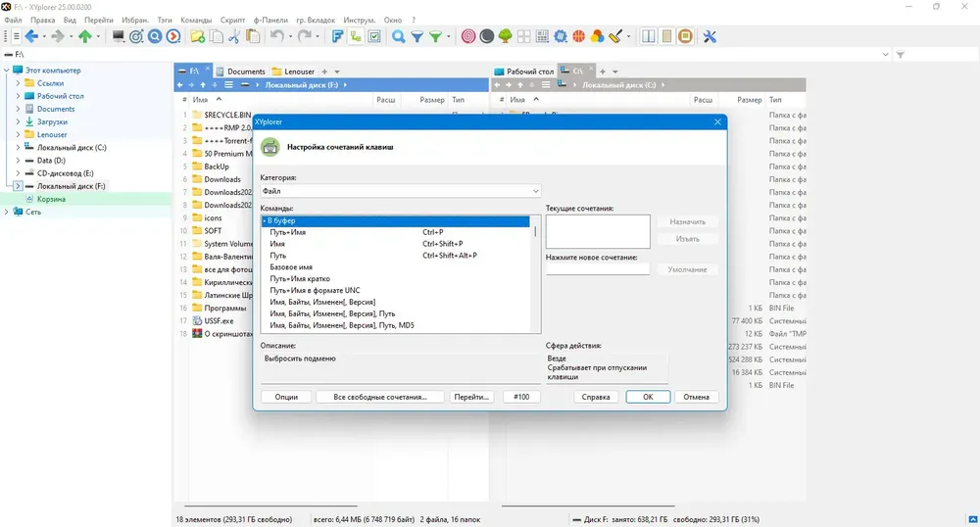The height and width of the screenshot is (527, 980).
Task: Open the Правка menu
Action: click(42, 20)
